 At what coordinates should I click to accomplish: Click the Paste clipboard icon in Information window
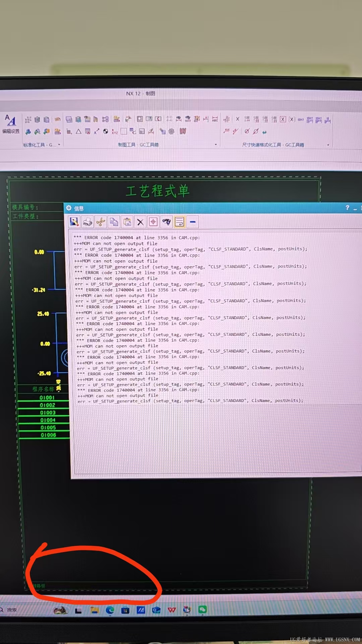click(x=127, y=222)
